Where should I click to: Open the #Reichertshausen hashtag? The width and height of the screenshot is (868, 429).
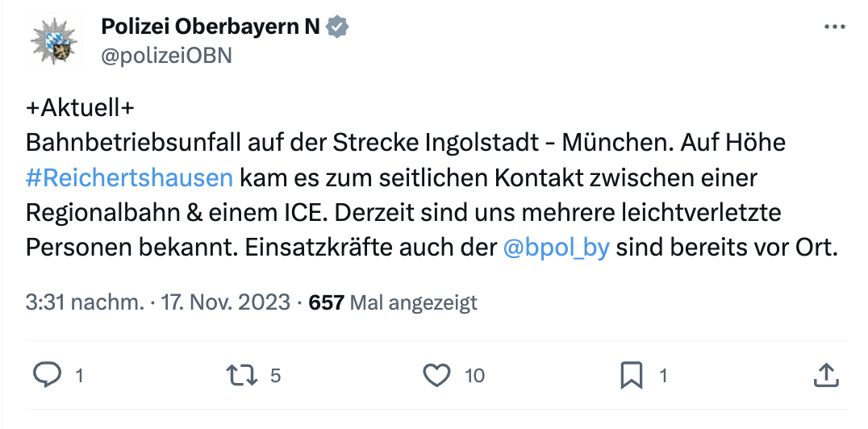click(129, 177)
